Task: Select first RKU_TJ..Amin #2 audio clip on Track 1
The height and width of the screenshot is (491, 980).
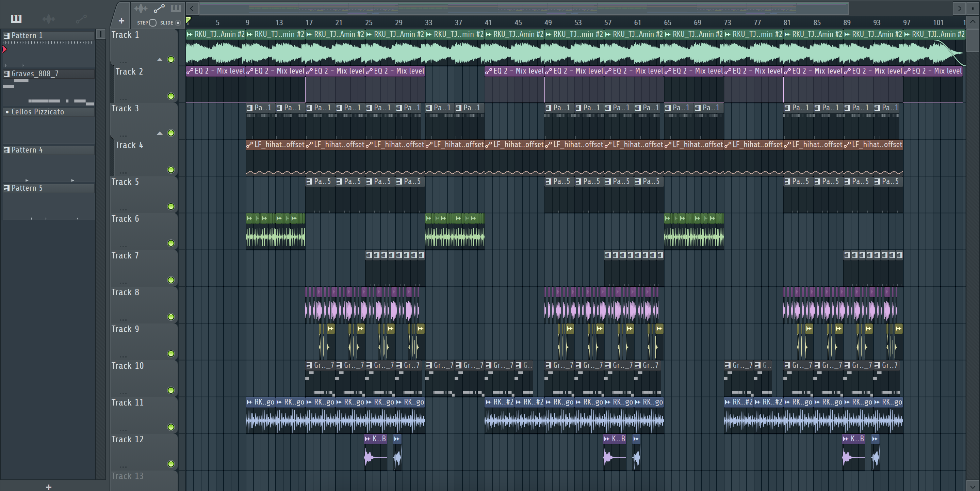Action: (x=215, y=48)
